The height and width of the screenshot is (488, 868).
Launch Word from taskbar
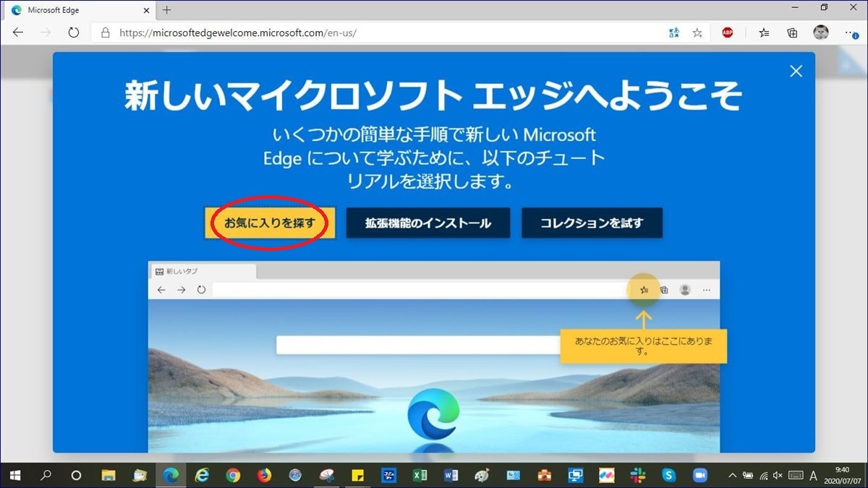tap(451, 475)
